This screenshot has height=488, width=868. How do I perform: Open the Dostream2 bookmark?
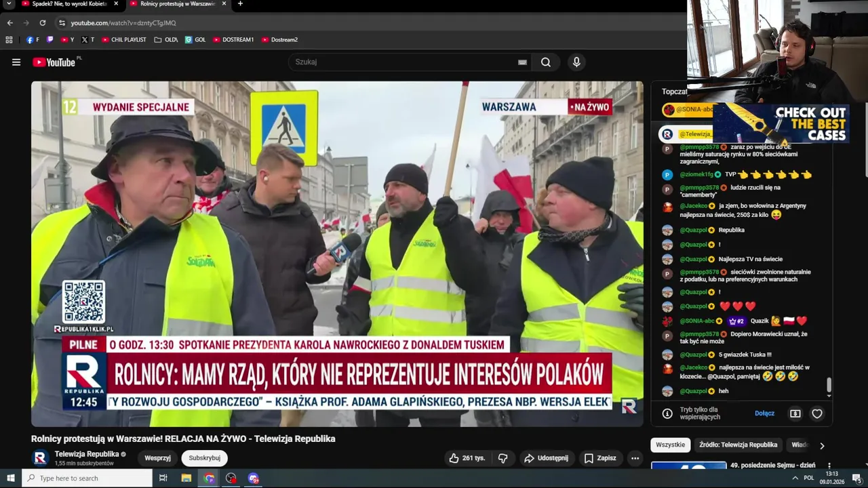(x=279, y=40)
